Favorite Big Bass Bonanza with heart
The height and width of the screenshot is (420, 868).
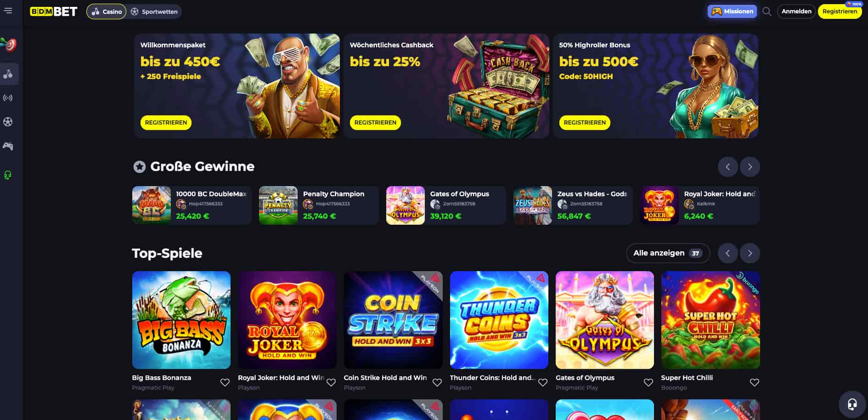tap(225, 382)
